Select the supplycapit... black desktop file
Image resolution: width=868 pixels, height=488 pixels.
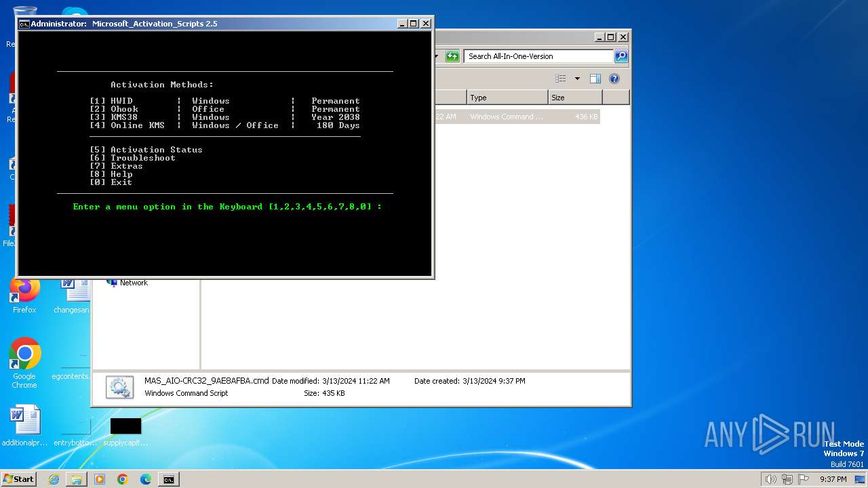tap(125, 432)
